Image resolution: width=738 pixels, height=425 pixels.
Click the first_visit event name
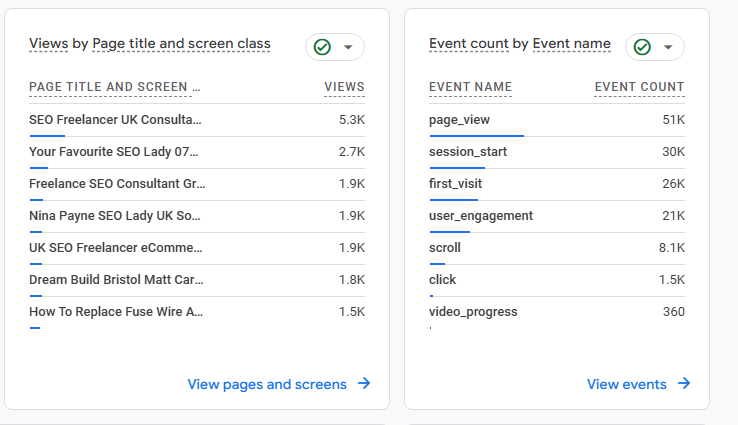[456, 184]
